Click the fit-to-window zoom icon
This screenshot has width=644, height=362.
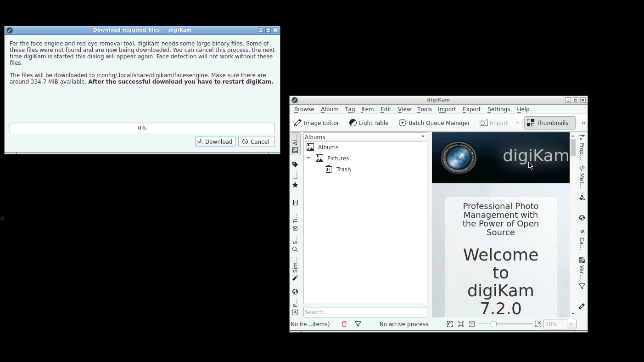(x=461, y=324)
